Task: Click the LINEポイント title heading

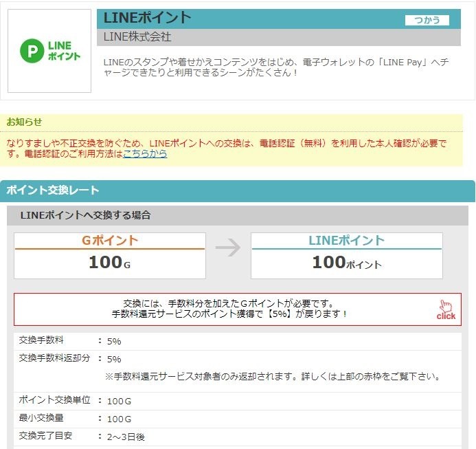Action: [147, 18]
